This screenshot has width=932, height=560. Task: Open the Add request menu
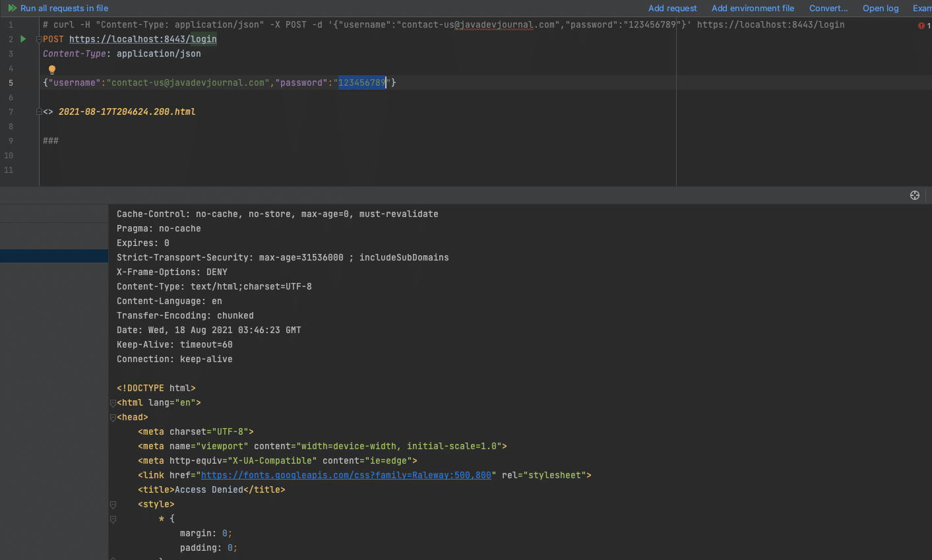[x=672, y=8]
